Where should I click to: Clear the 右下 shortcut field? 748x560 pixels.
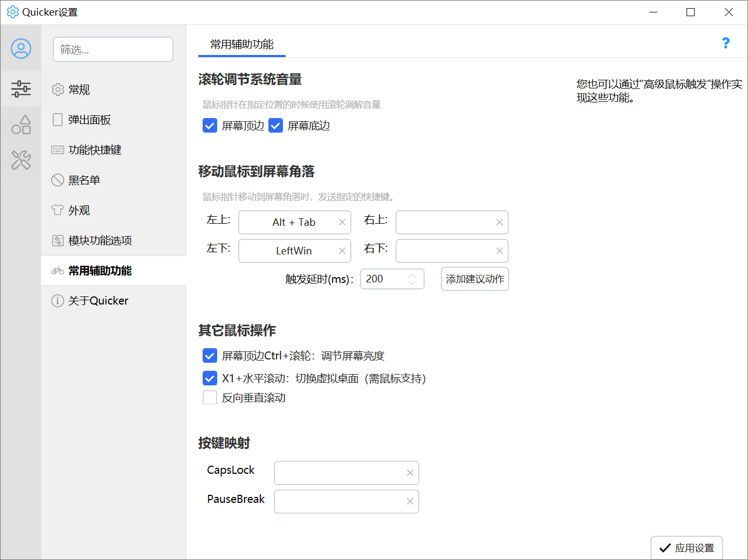[500, 251]
